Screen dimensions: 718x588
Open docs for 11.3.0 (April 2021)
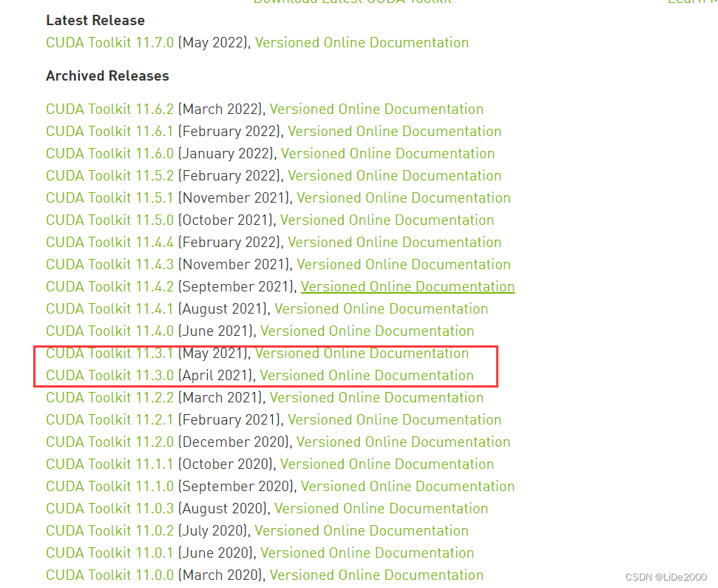(367, 376)
